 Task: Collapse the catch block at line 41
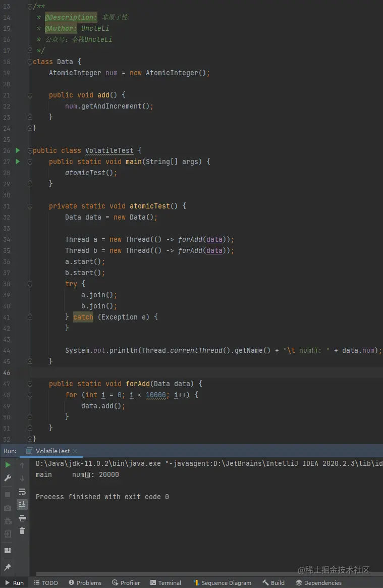pyautogui.click(x=30, y=317)
